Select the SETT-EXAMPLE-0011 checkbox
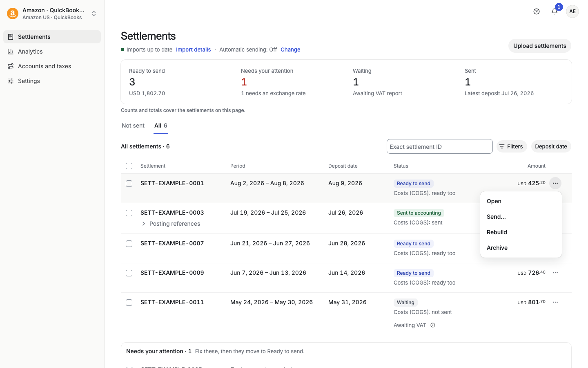Screen dimensions: 588x368 (x=129, y=303)
